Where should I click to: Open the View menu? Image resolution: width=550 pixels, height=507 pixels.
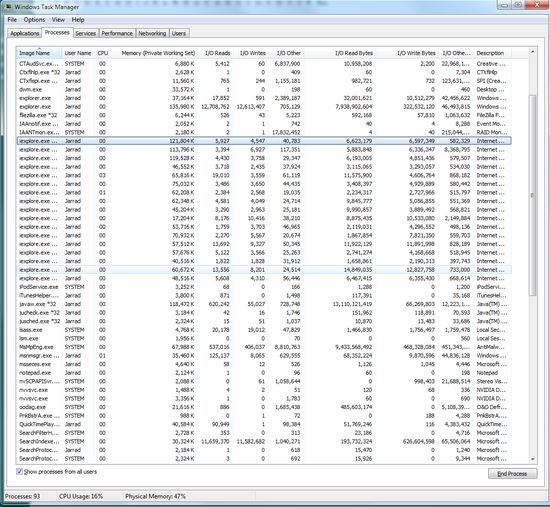pos(58,20)
